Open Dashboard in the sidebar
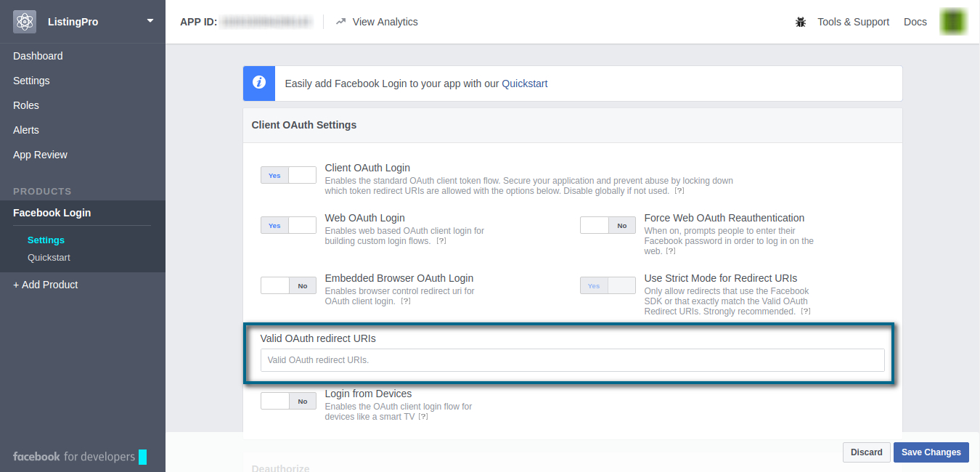The image size is (980, 472). [x=38, y=56]
